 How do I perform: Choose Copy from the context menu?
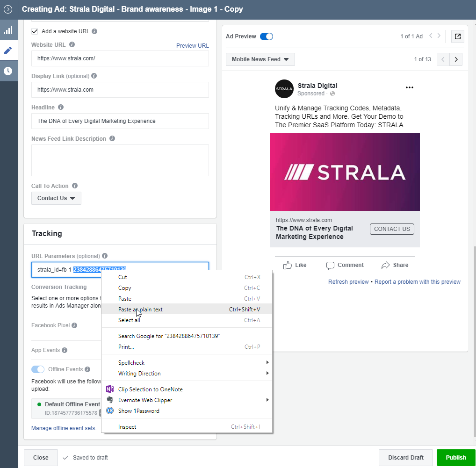click(x=187, y=288)
